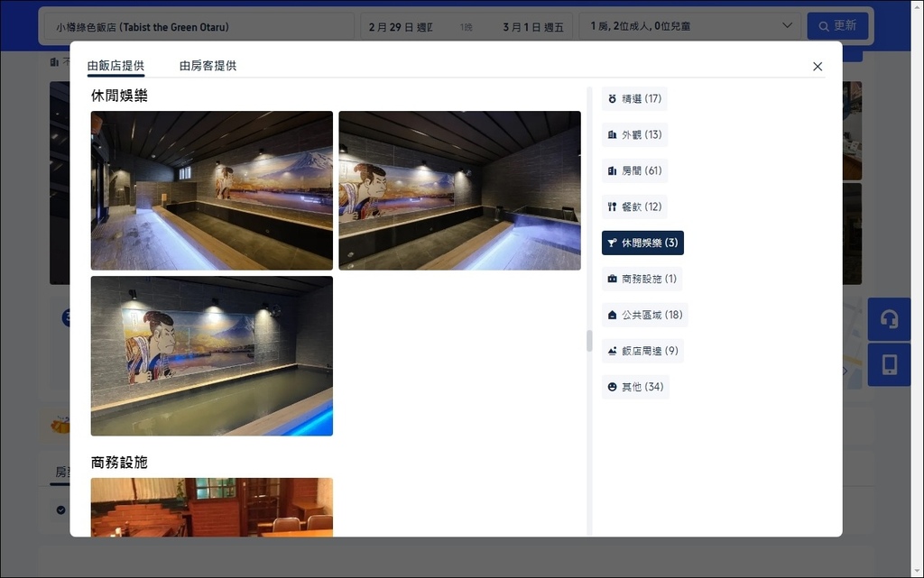Open the first bath photo under 休閒娛樂
Screen dimensions: 924x578
pyautogui.click(x=211, y=190)
